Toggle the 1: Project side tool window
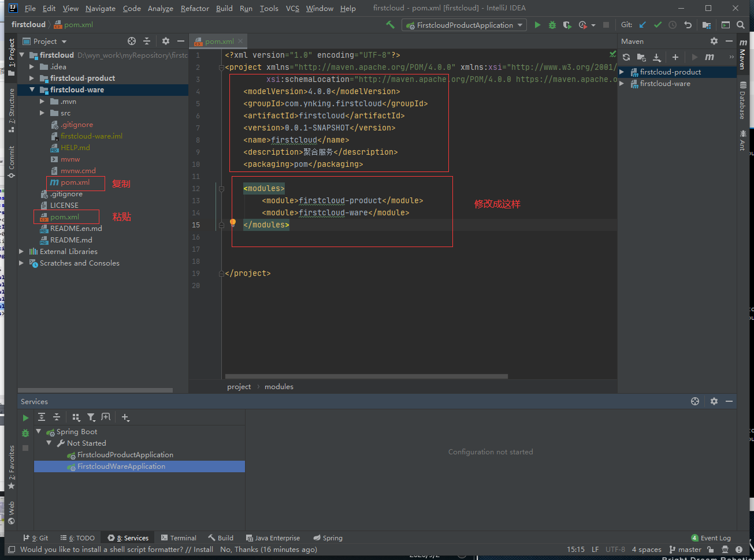 12,57
